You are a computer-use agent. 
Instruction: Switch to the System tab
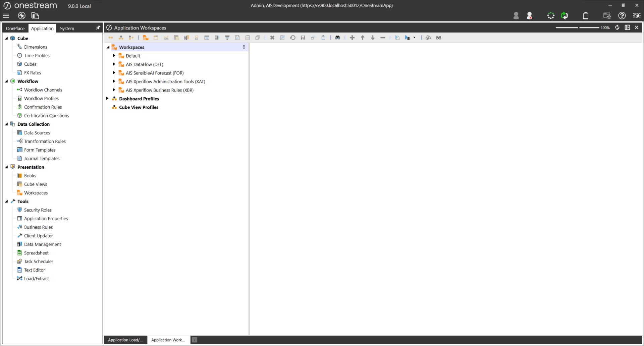point(67,28)
